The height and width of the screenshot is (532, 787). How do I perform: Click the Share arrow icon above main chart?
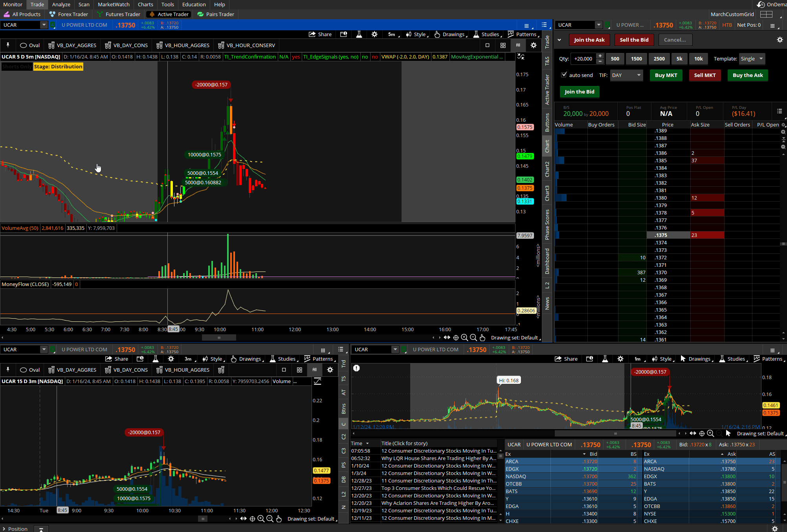click(x=312, y=35)
